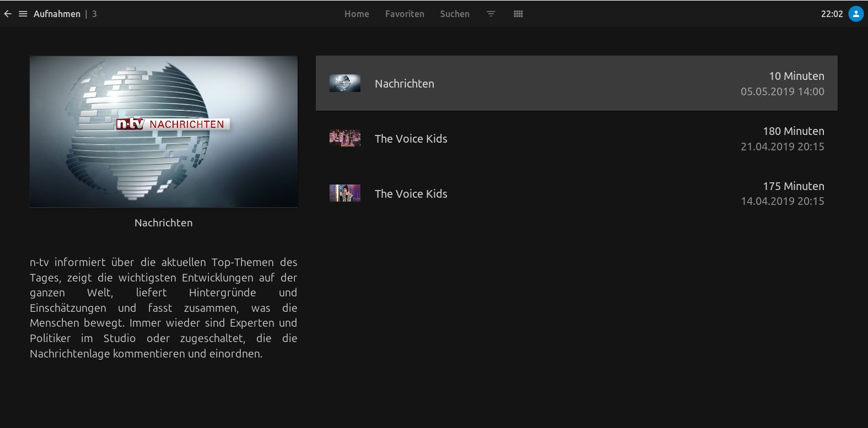Viewport: 868px width, 428px height.
Task: Click the 175 Minuten duration label
Action: pyautogui.click(x=794, y=186)
